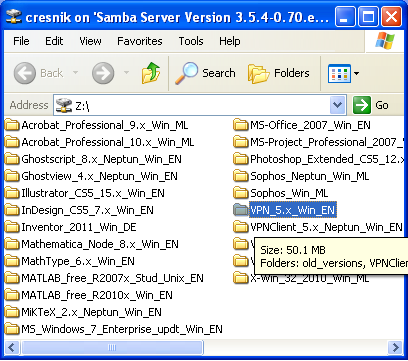Click folder name VPNClient_5.x_Neptun_Win_EN
This screenshot has height=361, width=408.
[x=326, y=227]
